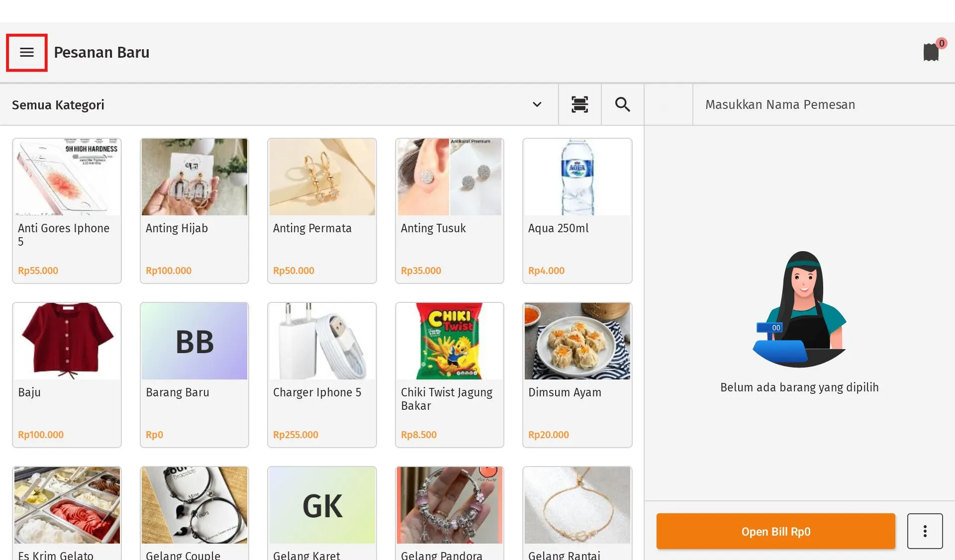Pick the Baju product card
Viewport: 955px width, 560px height.
(x=67, y=374)
